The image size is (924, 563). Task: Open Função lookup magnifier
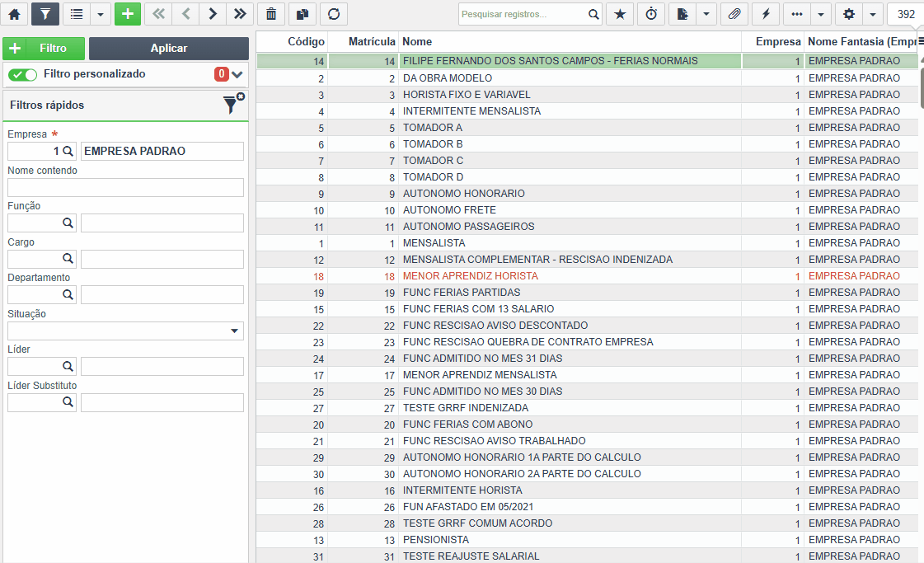tap(68, 223)
